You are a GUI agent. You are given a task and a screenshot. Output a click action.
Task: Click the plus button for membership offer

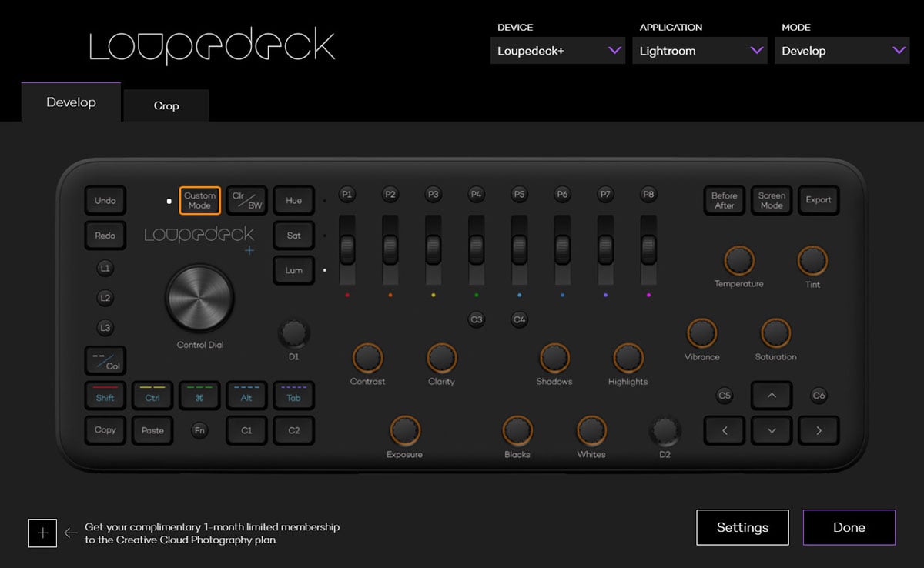42,533
